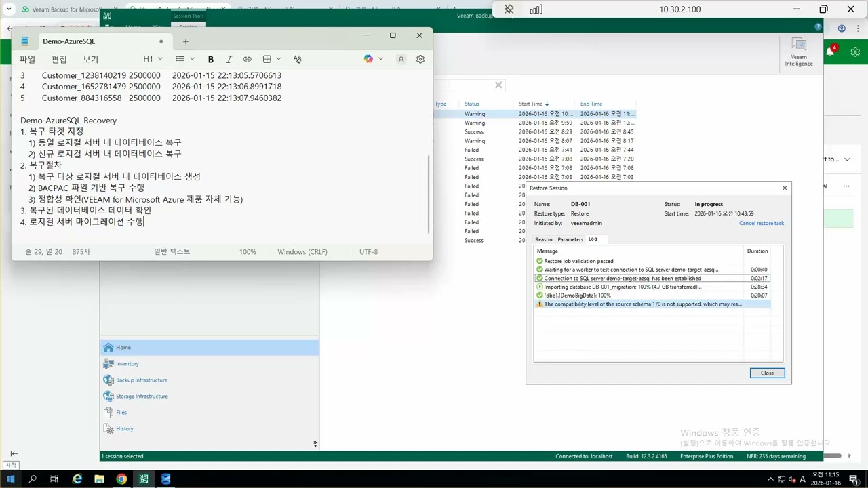The height and width of the screenshot is (488, 868).
Task: Open Notepad settings gear
Action: pyautogui.click(x=420, y=59)
